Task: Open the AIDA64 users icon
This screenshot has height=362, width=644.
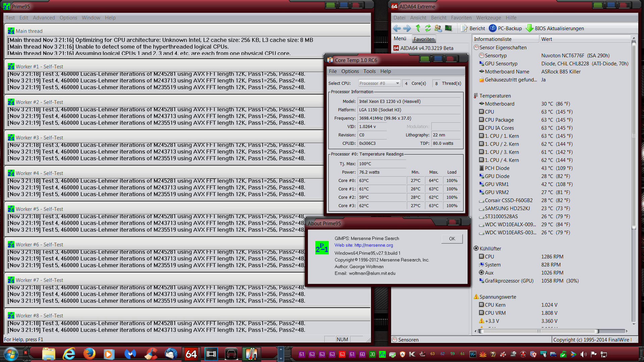Action: pos(438,29)
